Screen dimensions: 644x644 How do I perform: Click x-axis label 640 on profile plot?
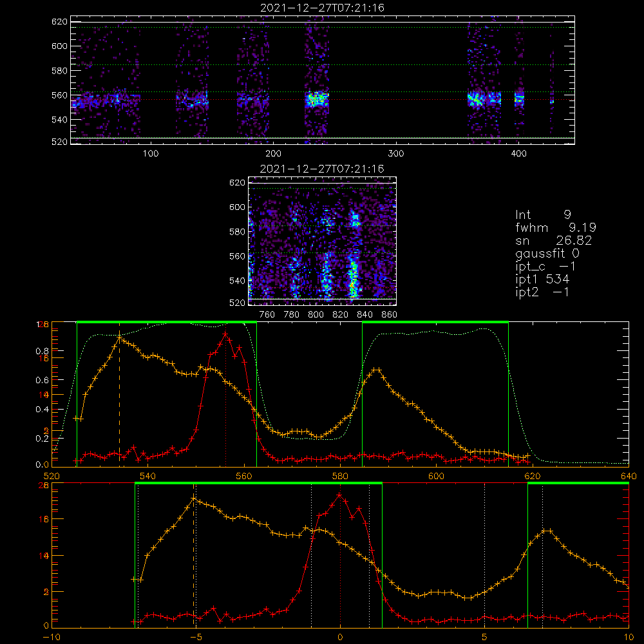click(629, 476)
